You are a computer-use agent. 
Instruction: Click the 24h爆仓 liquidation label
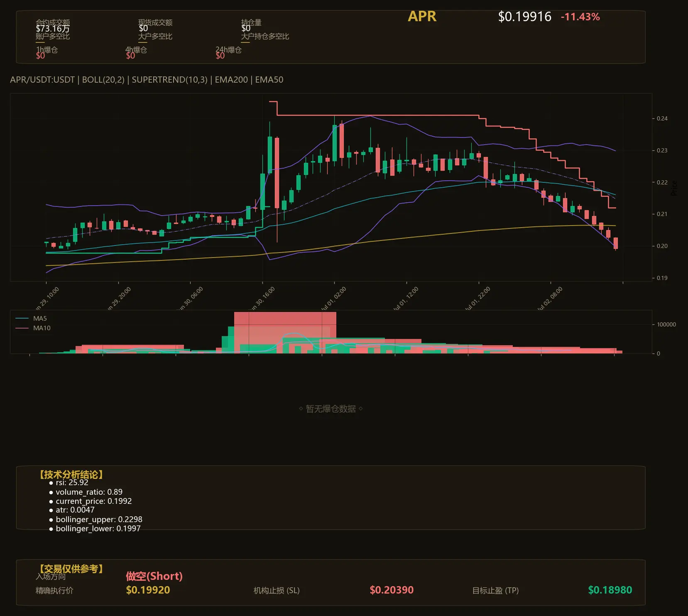pos(228,50)
